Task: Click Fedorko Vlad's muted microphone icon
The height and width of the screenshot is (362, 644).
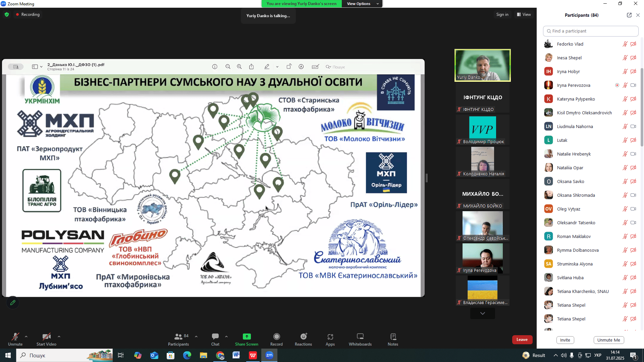Action: click(x=625, y=44)
